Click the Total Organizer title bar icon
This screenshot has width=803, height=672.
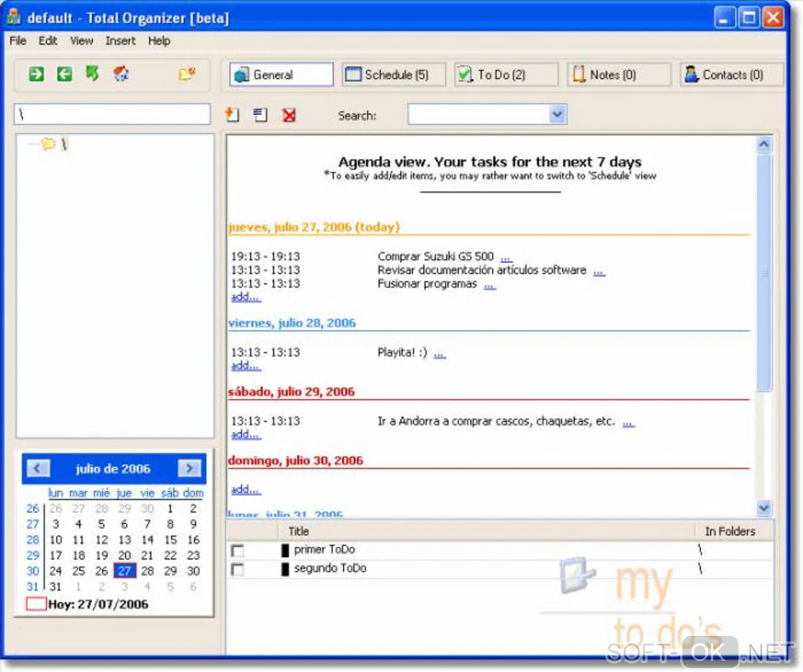pos(13,17)
